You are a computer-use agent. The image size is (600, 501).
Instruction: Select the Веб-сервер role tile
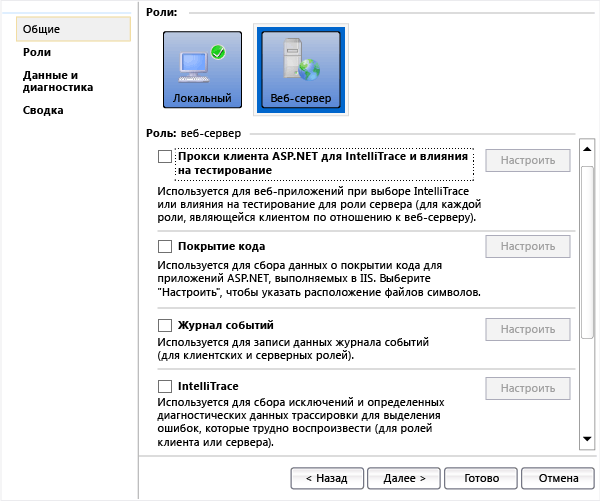[301, 70]
